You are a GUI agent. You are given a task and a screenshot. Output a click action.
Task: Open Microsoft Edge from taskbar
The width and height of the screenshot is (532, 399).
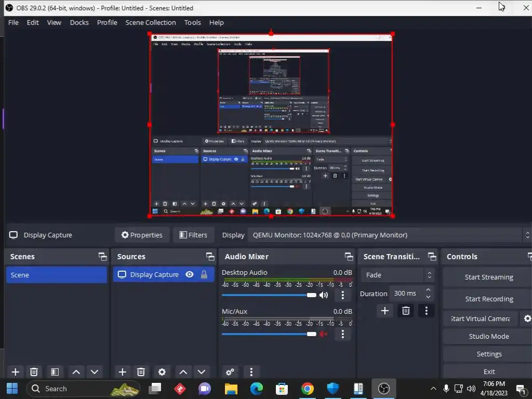(x=257, y=389)
